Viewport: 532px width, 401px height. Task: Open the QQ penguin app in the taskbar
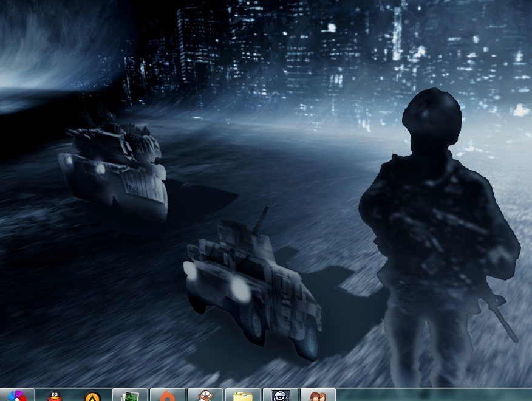[x=55, y=396]
